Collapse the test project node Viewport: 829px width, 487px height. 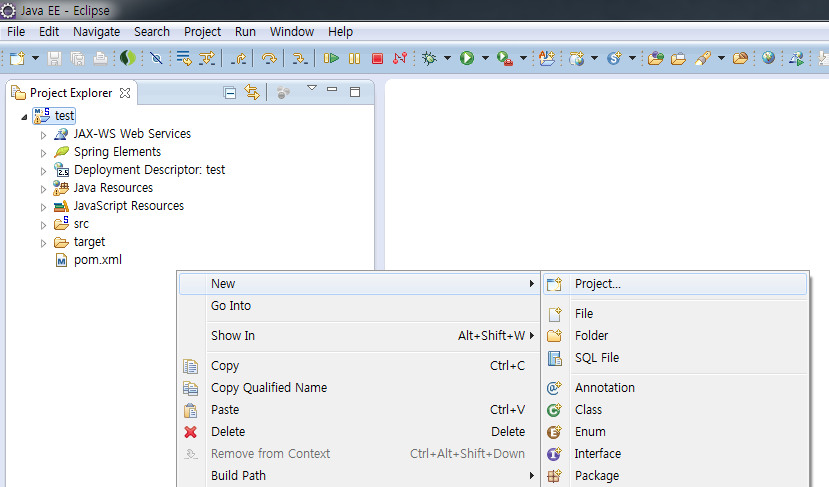tap(24, 117)
